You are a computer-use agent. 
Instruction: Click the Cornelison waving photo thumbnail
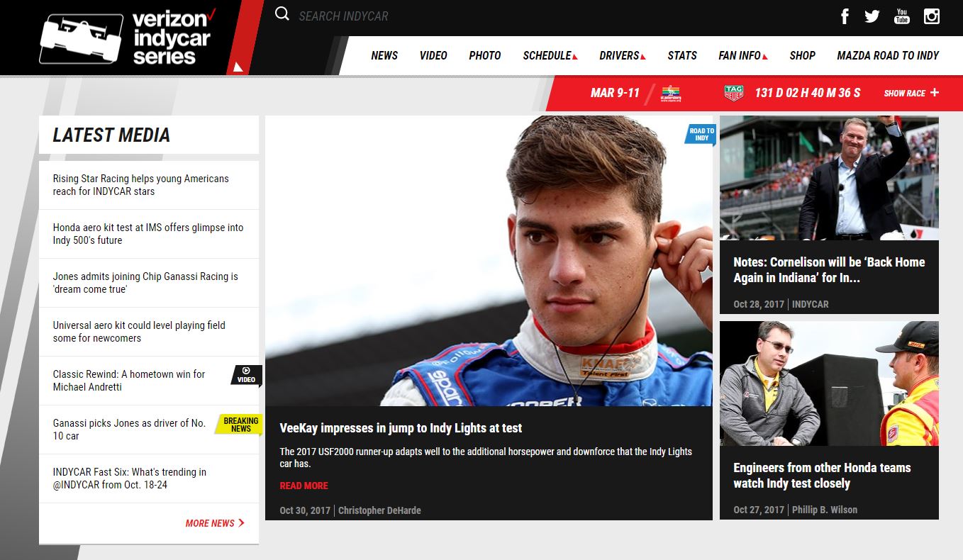pyautogui.click(x=829, y=178)
